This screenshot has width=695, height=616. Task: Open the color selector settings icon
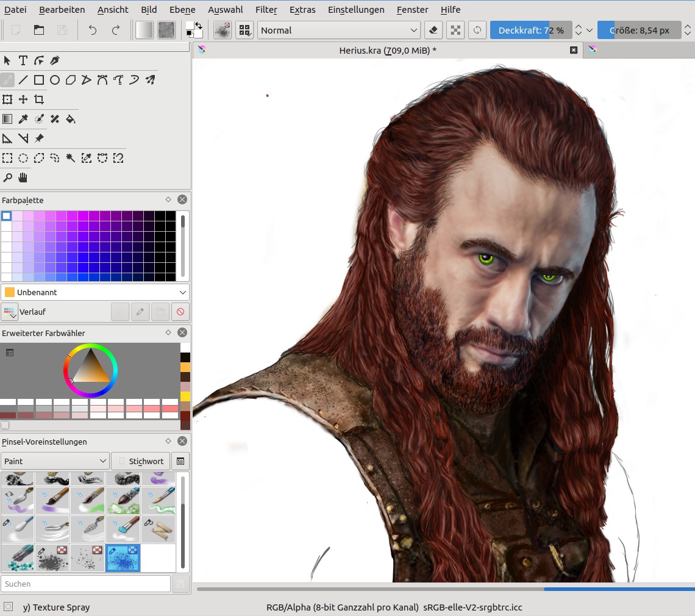10,353
